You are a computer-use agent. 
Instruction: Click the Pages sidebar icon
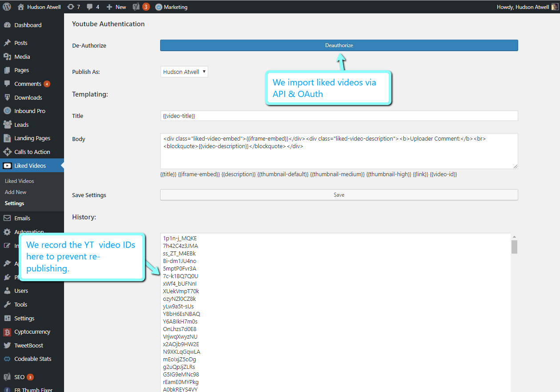tap(7, 70)
